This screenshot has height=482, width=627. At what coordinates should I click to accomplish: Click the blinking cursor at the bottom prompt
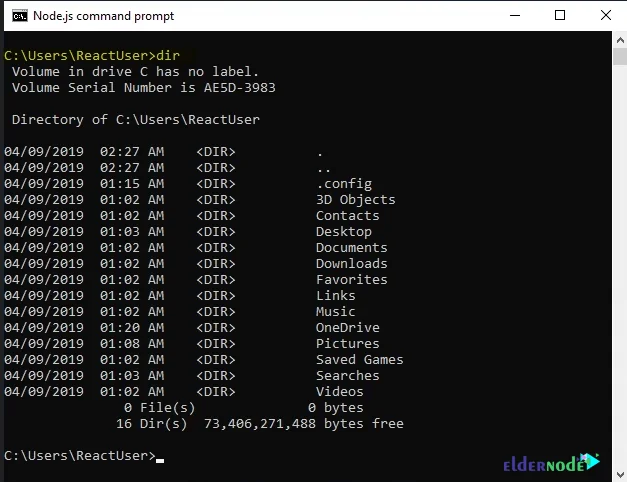click(x=160, y=458)
